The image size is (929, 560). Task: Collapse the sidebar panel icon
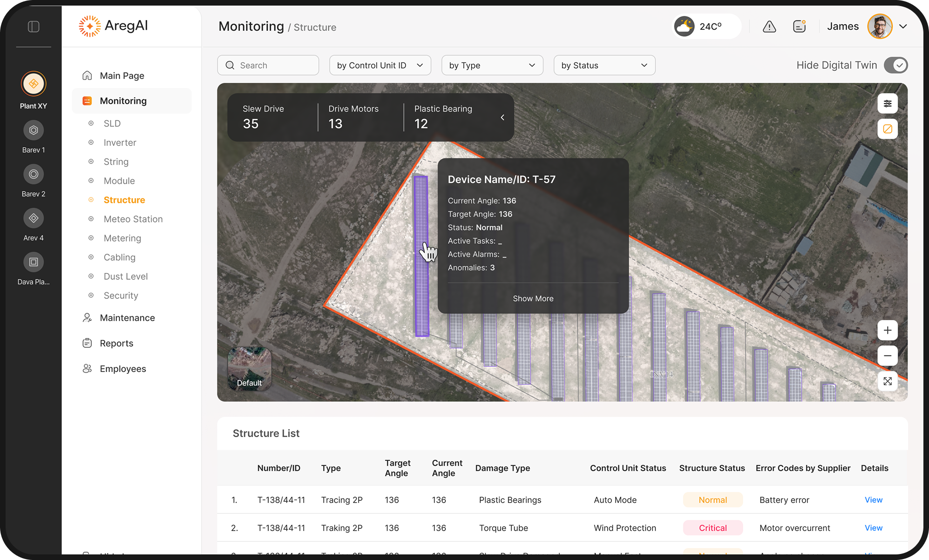[x=34, y=27]
